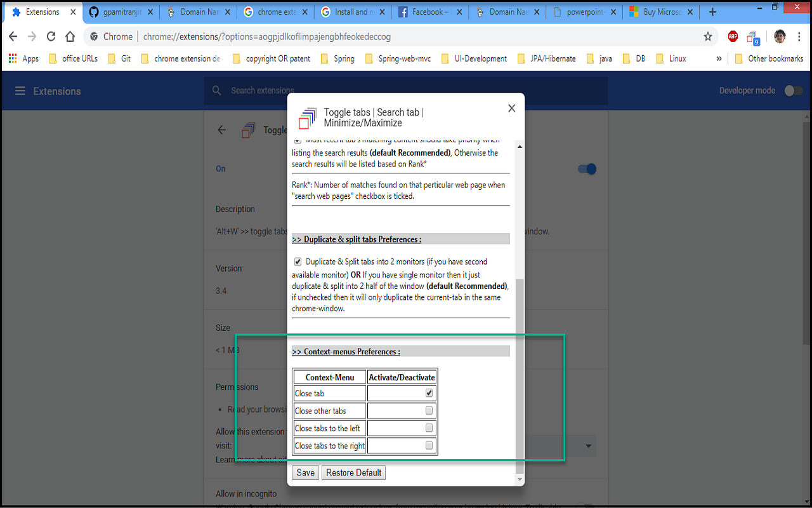The width and height of the screenshot is (812, 508).
Task: Switch to the Facebook tab
Action: (x=426, y=11)
